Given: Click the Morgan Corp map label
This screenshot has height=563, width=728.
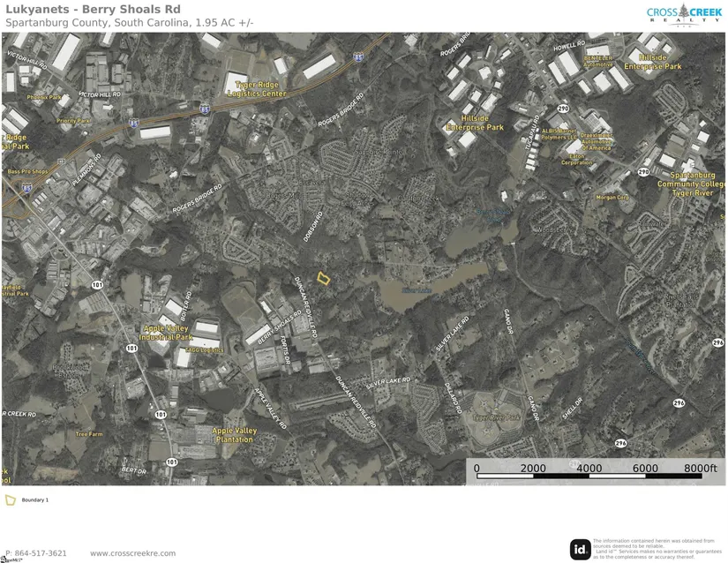Looking at the screenshot, I should (x=612, y=198).
